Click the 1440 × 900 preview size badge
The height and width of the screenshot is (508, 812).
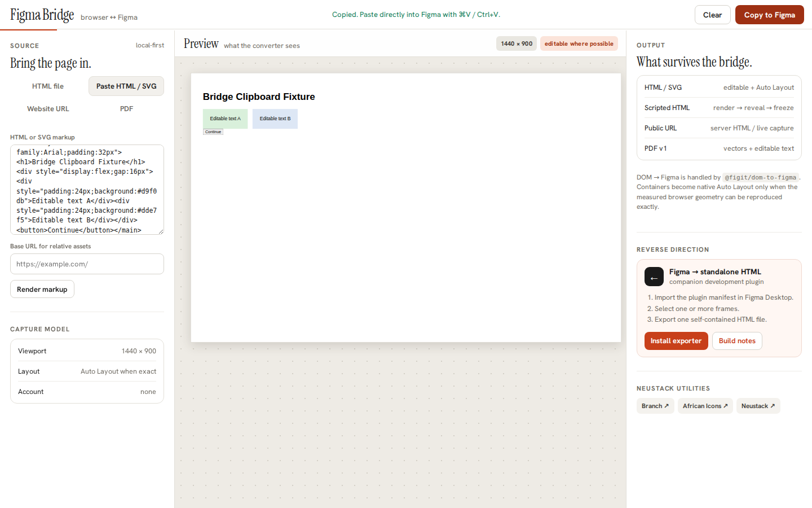[517, 43]
